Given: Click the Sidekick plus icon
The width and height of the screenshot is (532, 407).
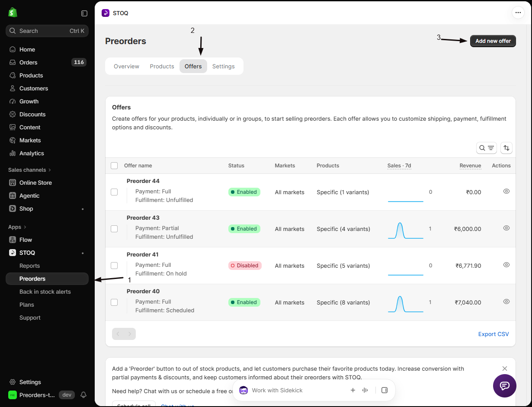Looking at the screenshot, I should click(353, 390).
